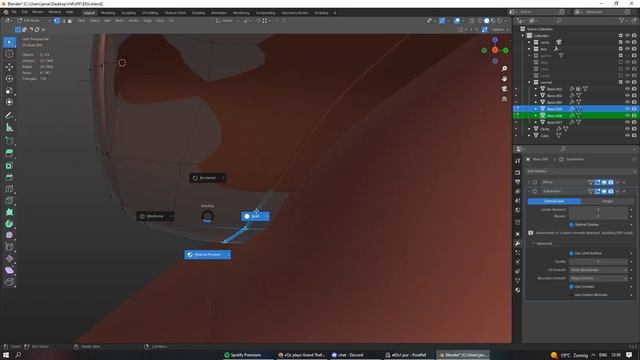640x360 pixels.
Task: Select the Knife tool
Action: point(9,200)
